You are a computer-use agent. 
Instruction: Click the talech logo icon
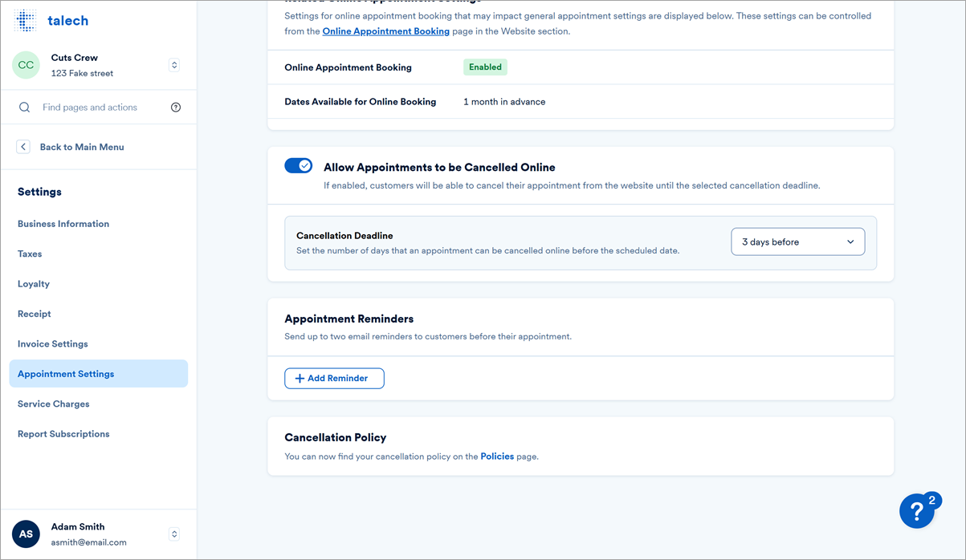pos(26,20)
